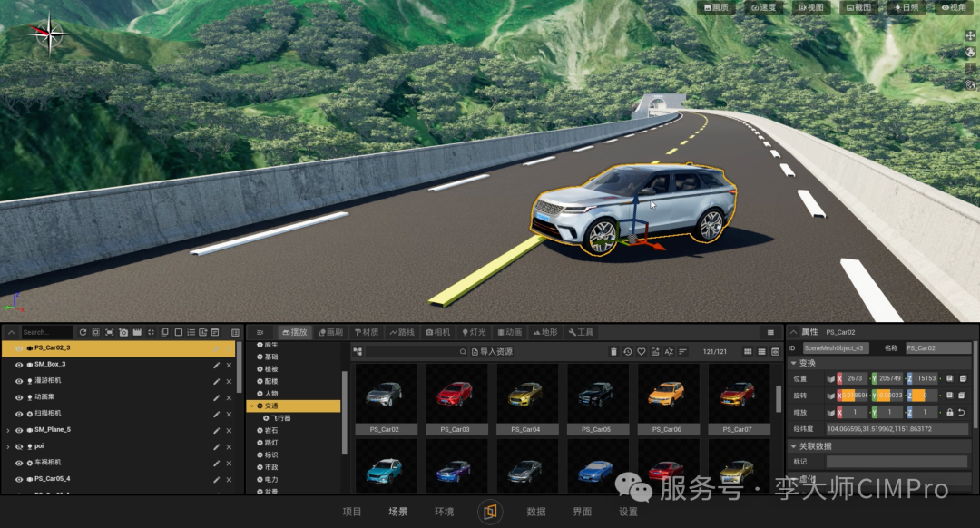Expand the SM_Plane_5 tree item
980x528 pixels.
click(8, 430)
